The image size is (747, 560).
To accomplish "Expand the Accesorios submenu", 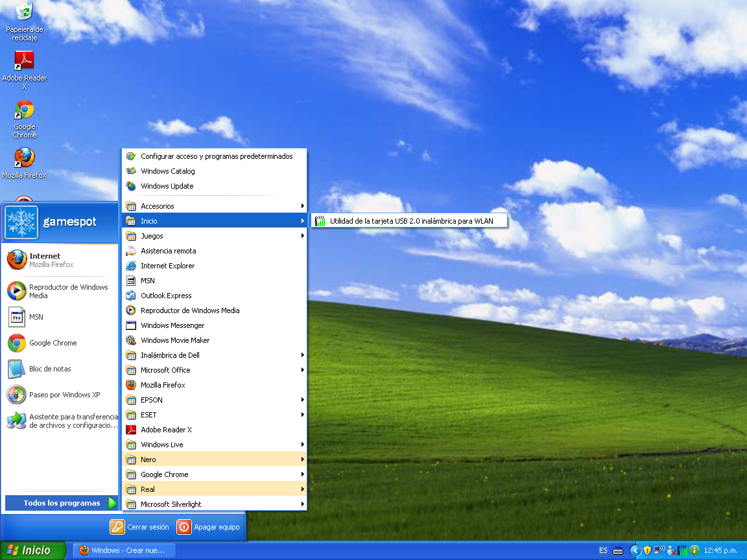I will tap(158, 206).
